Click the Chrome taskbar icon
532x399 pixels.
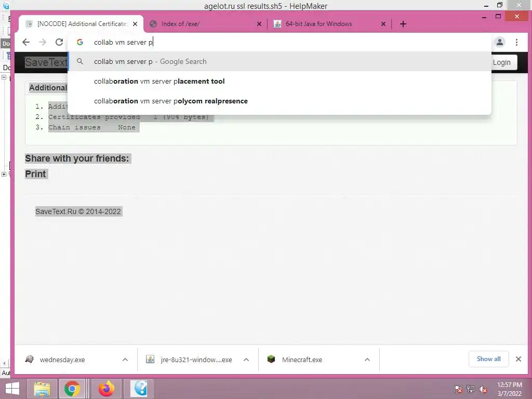[72, 389]
